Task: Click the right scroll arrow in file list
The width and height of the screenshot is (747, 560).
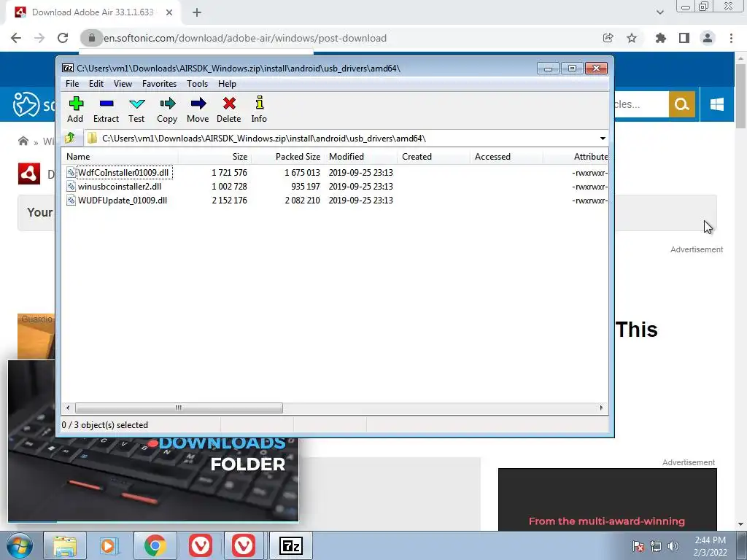Action: click(x=601, y=408)
